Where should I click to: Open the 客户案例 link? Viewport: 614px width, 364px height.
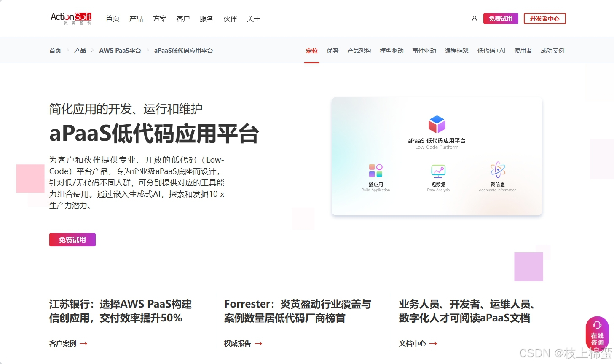tap(63, 343)
